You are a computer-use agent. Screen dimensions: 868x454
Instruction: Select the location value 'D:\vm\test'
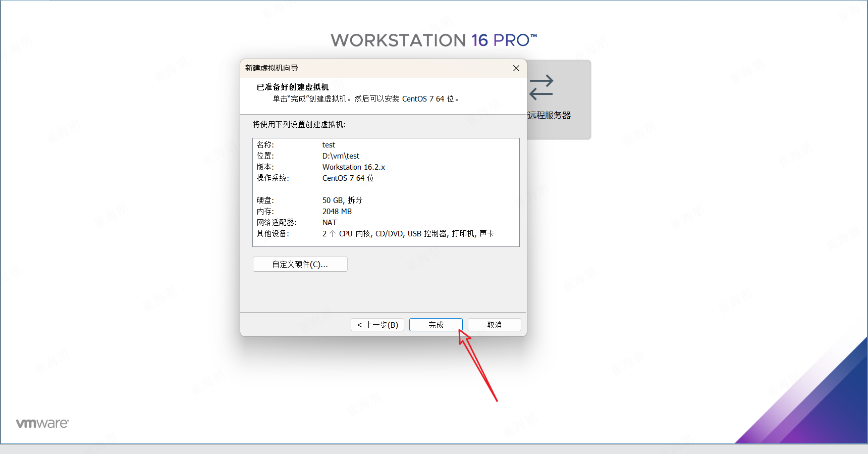coord(341,156)
